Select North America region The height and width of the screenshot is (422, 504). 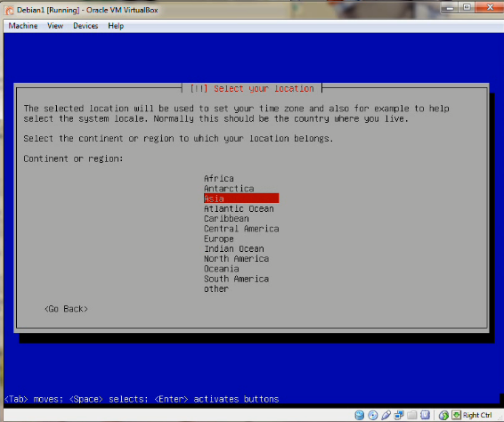click(x=236, y=259)
